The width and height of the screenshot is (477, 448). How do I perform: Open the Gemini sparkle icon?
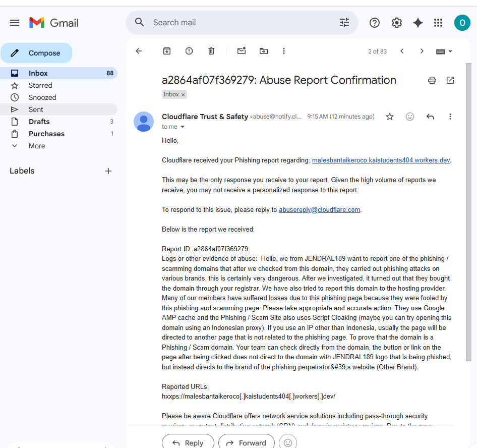[x=418, y=23]
